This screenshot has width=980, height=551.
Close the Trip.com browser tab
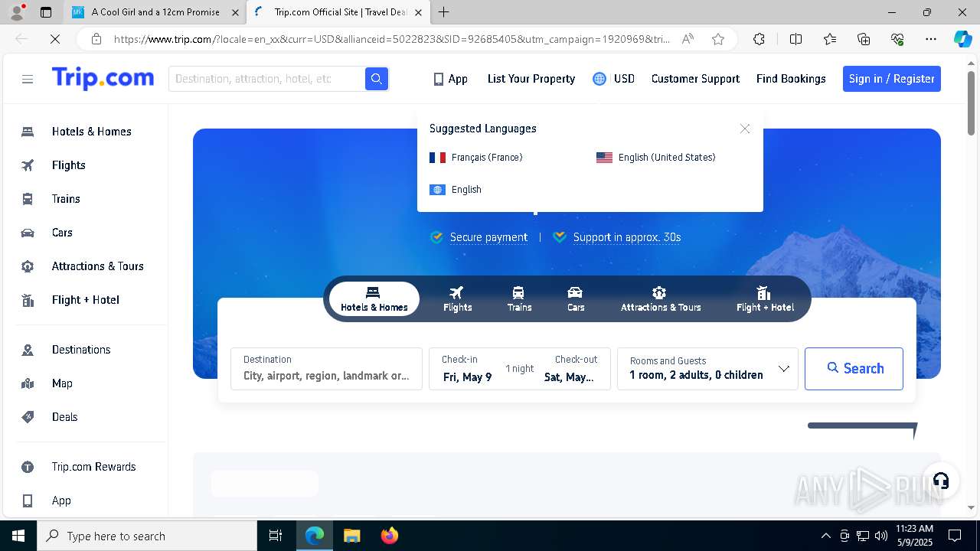(418, 12)
